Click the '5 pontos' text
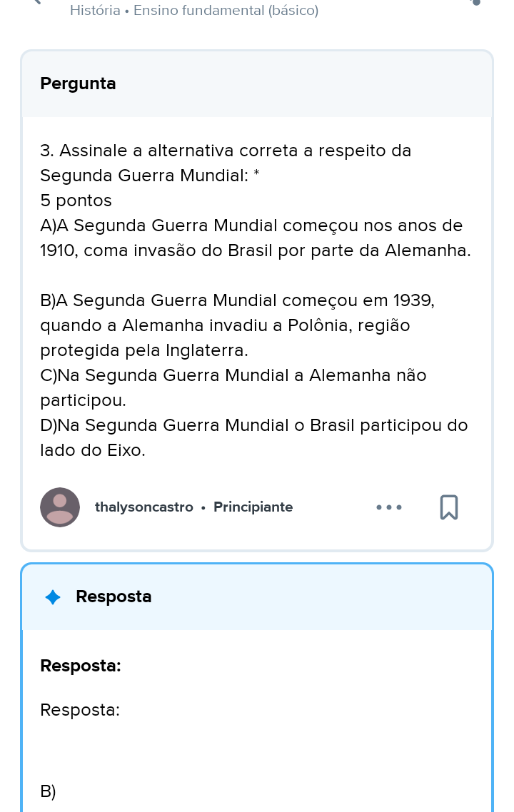The height and width of the screenshot is (812, 514). [x=76, y=201]
